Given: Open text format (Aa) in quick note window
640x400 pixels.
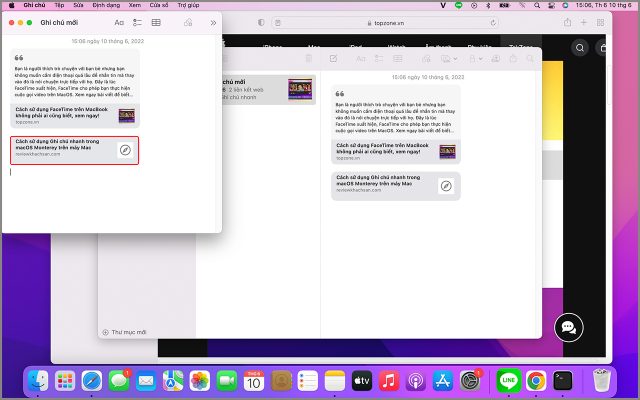Looking at the screenshot, I should (x=120, y=21).
